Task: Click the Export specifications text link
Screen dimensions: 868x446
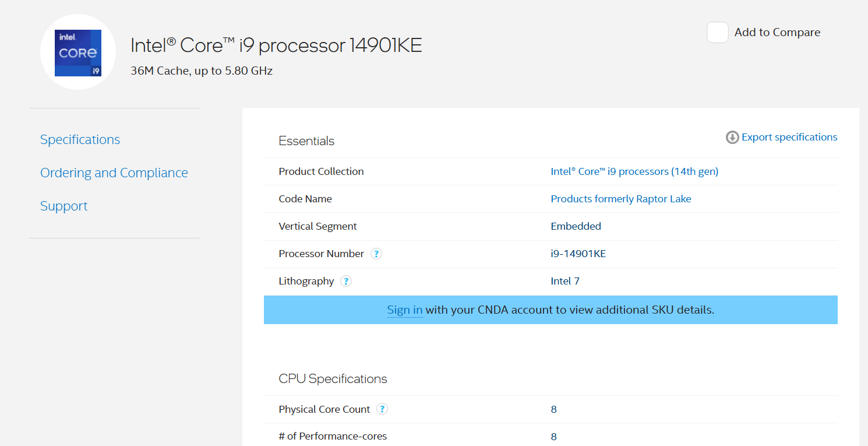Action: 789,137
